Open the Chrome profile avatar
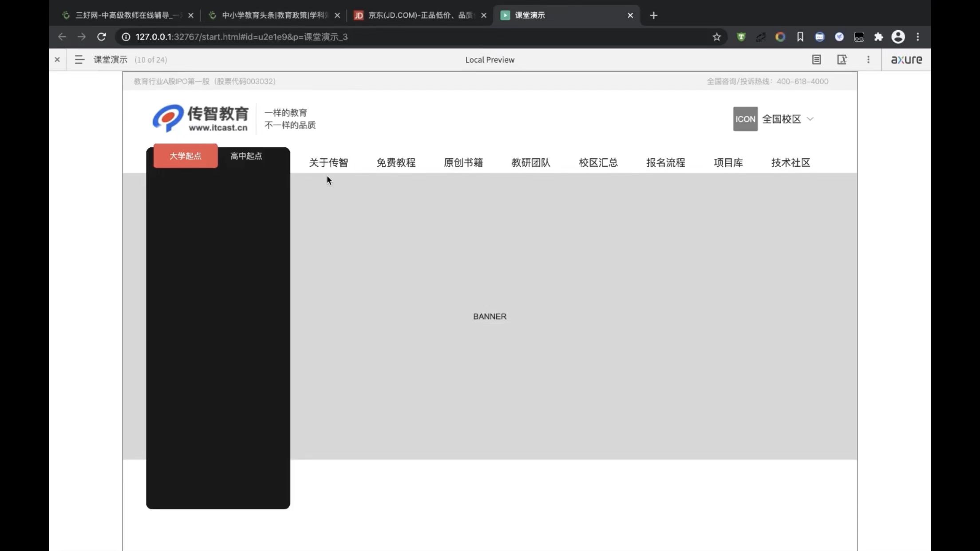The width and height of the screenshot is (980, 551). coord(898,37)
